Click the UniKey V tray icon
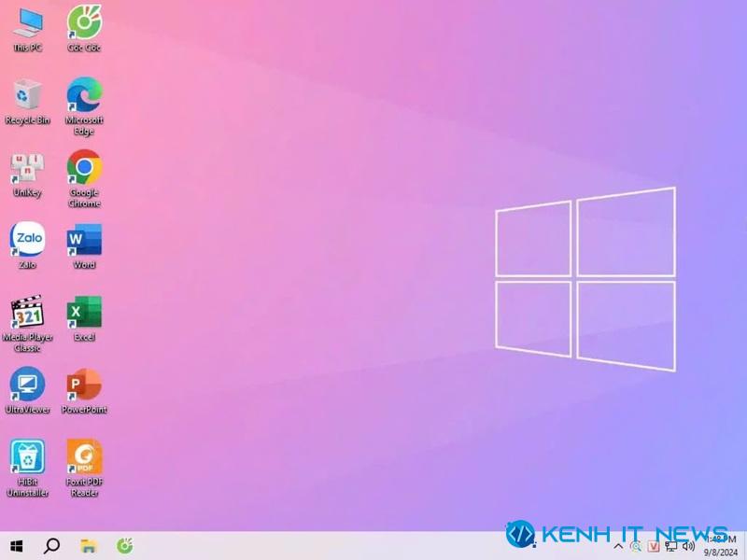 (x=653, y=547)
